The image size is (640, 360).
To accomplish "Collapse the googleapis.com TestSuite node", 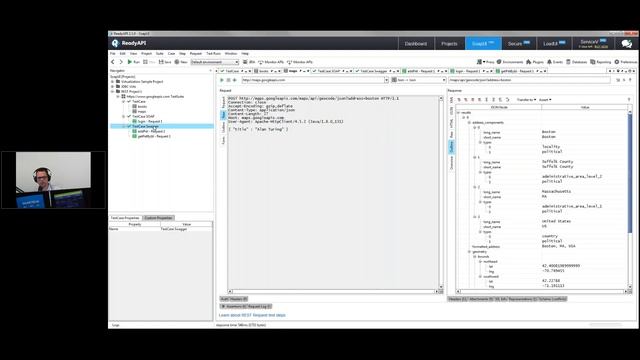I will [118, 96].
